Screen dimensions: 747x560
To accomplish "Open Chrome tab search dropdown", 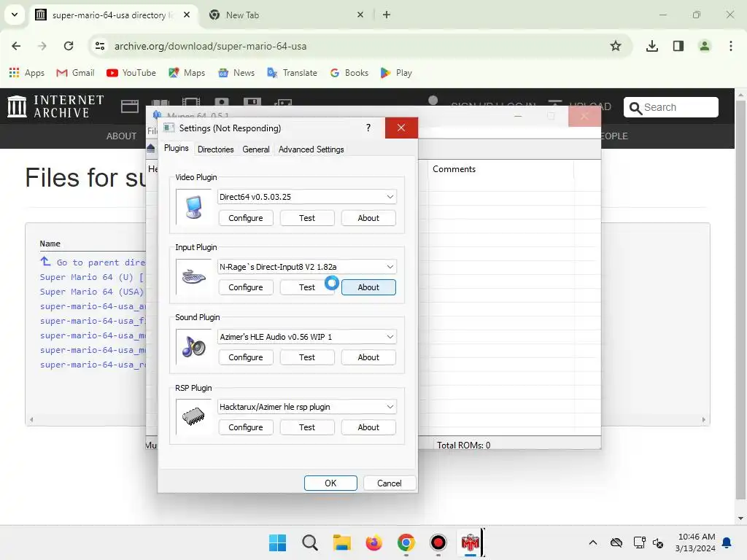I will (x=15, y=15).
